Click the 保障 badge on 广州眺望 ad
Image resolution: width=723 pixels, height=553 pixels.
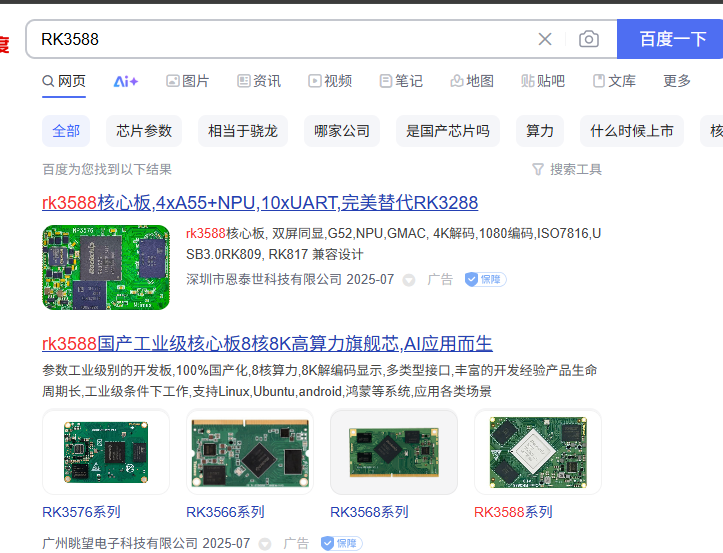(x=342, y=543)
